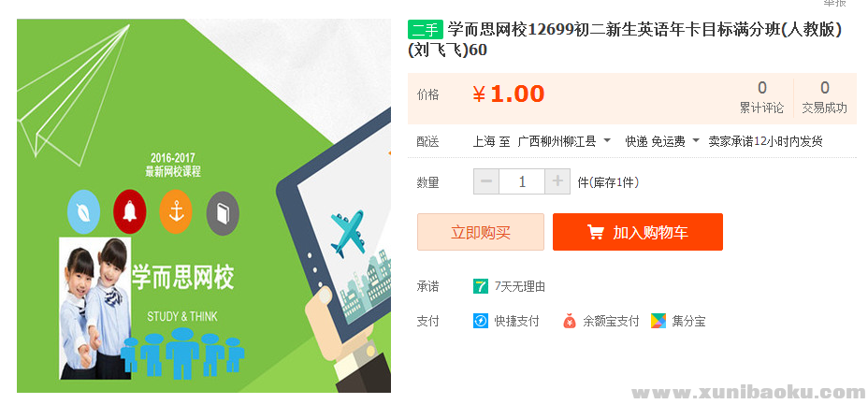868x404 pixels.
Task: Increase quantity with the plus button
Action: 557,181
